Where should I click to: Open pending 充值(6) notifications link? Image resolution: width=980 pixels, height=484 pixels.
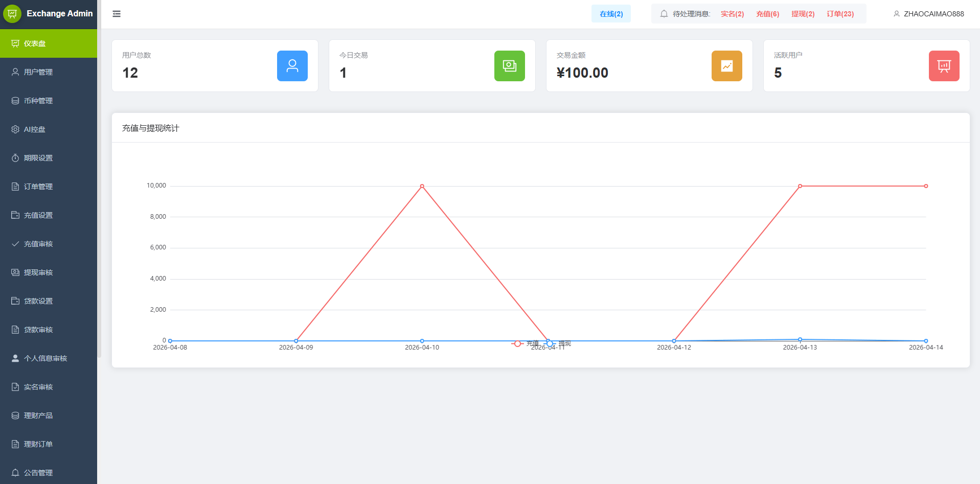(767, 14)
